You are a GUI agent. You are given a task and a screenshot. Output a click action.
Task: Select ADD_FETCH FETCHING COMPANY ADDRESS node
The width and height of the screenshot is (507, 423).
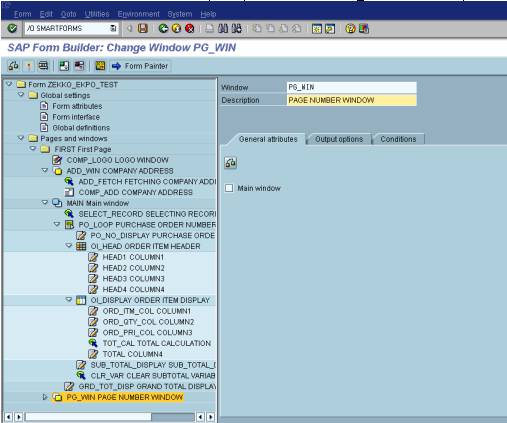147,182
